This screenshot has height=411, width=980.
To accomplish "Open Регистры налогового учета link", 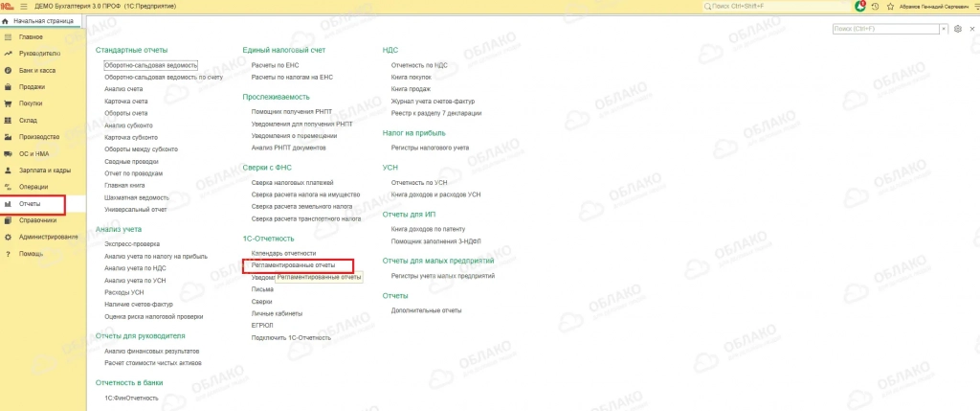I will tap(430, 148).
